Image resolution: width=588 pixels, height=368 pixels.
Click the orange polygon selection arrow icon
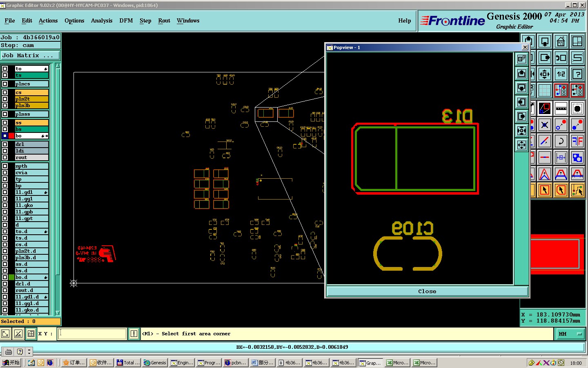pos(561,190)
